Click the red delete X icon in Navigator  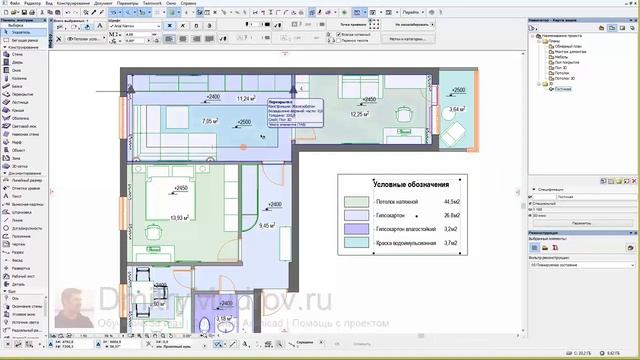634,181
